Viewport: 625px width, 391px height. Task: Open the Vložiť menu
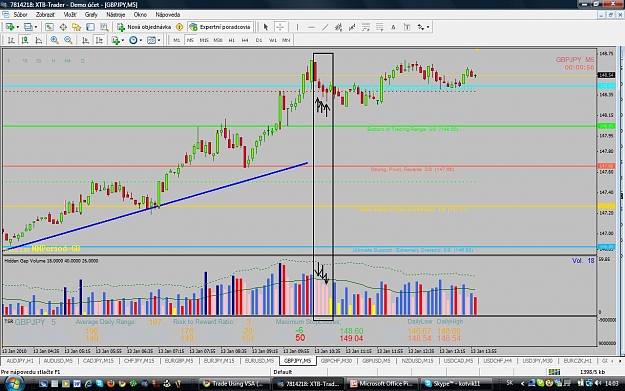point(70,14)
